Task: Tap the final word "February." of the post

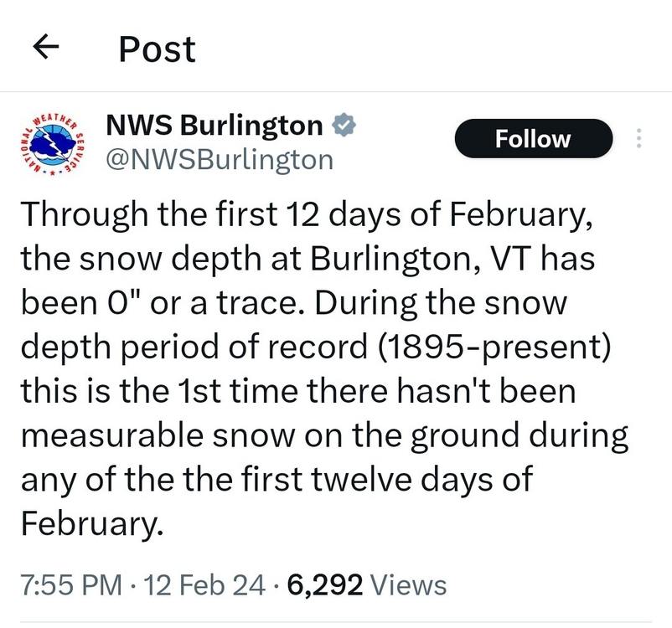Action: coord(89,524)
